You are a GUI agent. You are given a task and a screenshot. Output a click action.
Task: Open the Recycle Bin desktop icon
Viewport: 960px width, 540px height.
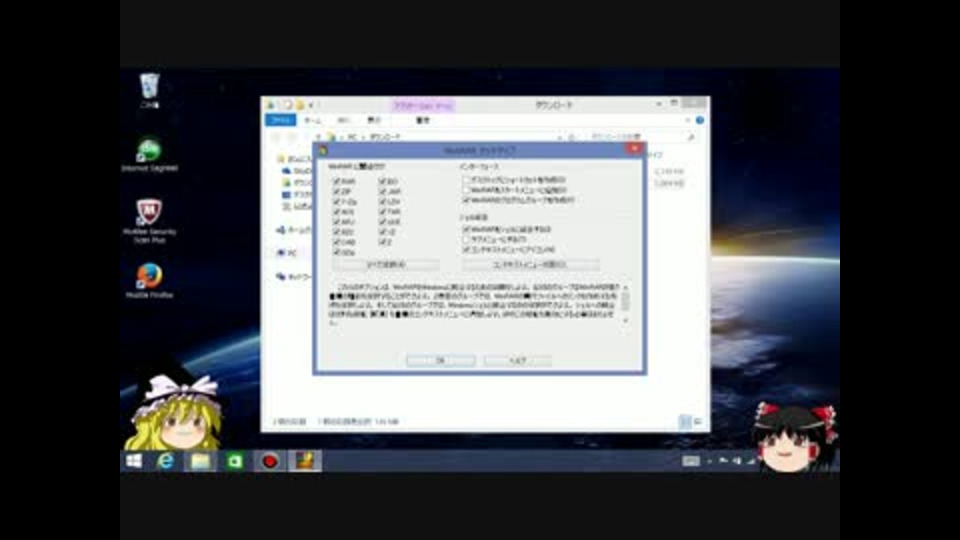coord(149,91)
